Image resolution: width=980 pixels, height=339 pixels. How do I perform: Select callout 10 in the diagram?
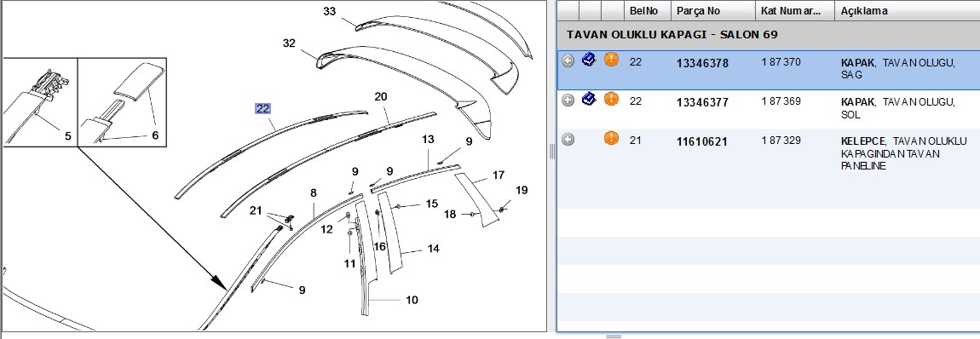click(x=412, y=301)
